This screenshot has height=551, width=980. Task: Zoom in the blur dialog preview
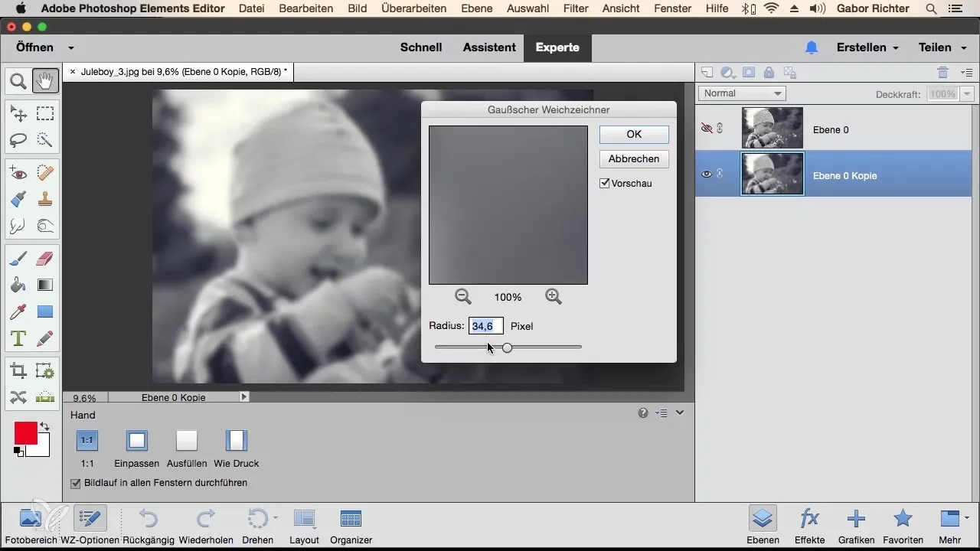click(554, 296)
